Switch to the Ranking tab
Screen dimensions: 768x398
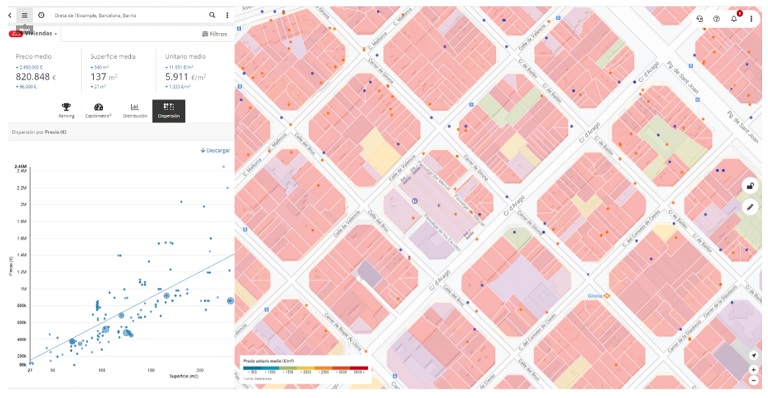[66, 111]
